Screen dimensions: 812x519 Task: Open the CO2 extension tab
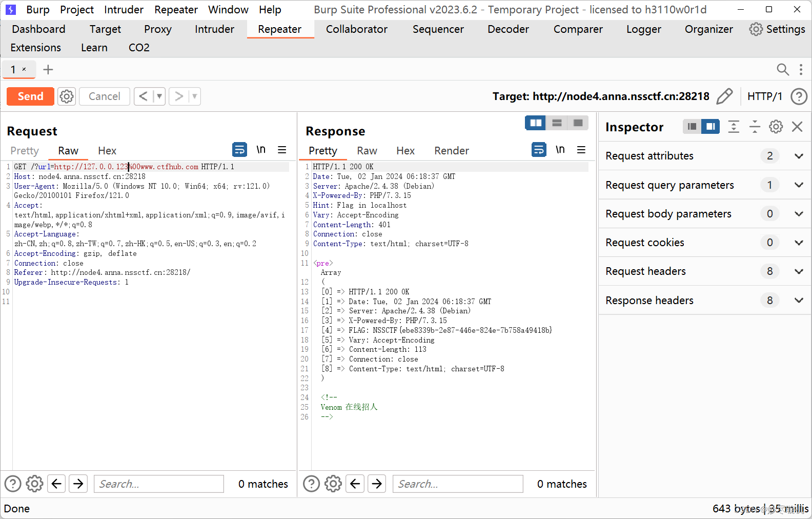point(139,48)
